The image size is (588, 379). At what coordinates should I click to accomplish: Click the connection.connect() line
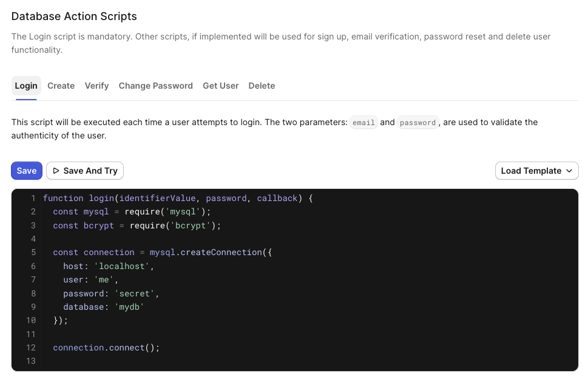(x=106, y=347)
